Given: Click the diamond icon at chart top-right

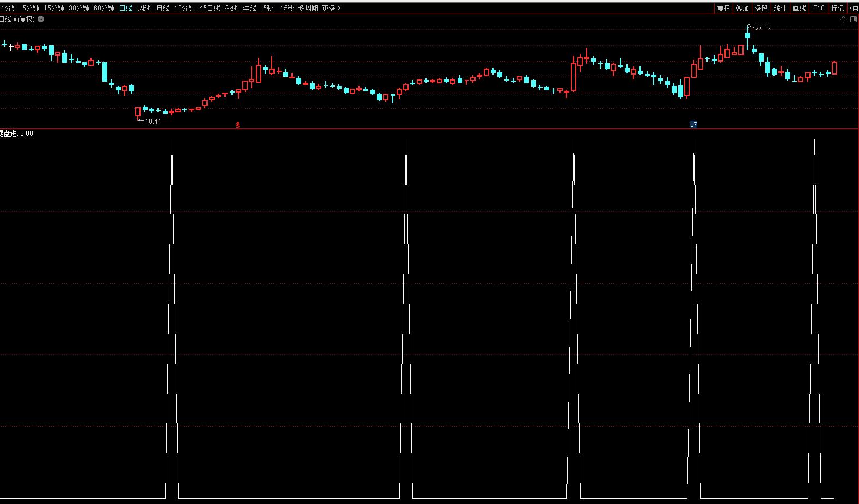Looking at the screenshot, I should [x=843, y=20].
